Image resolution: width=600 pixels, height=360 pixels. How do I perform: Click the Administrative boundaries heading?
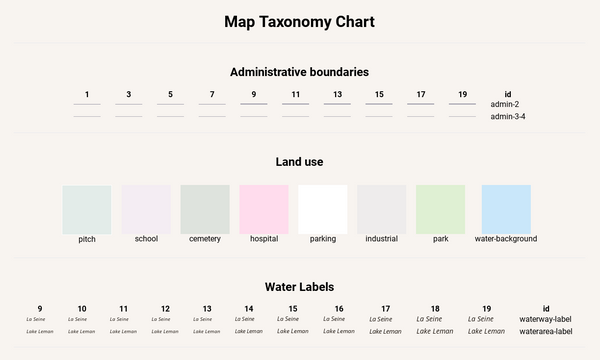pos(300,72)
